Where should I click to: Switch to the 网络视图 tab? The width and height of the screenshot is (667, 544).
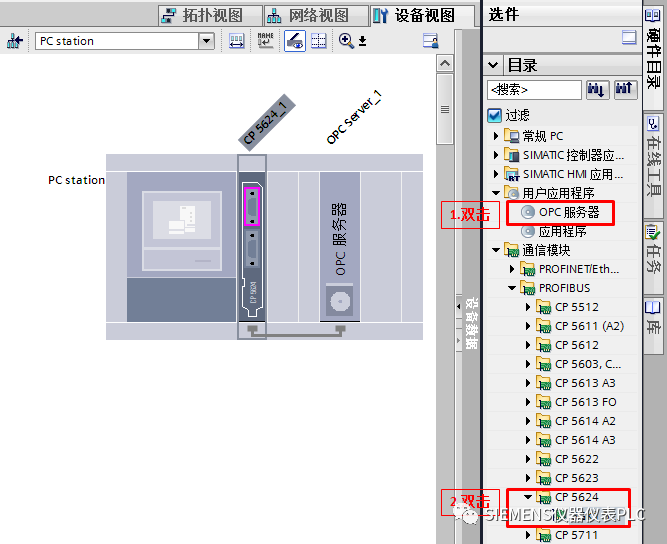coord(316,16)
